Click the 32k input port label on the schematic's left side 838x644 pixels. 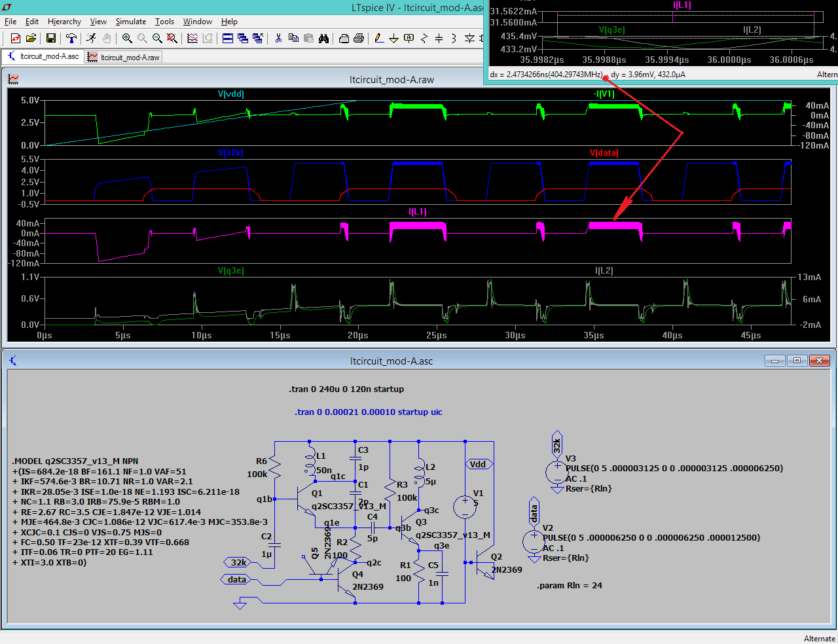[238, 562]
